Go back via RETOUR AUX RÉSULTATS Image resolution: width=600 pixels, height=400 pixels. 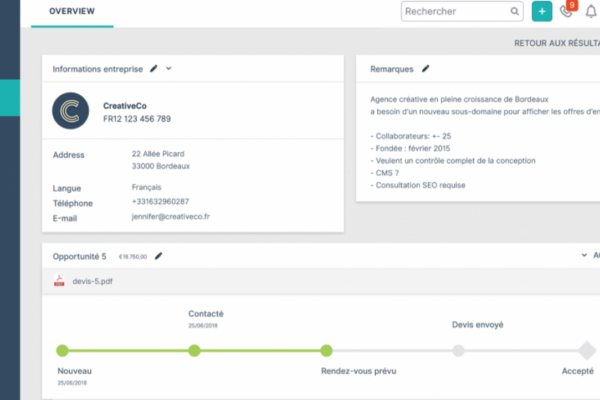(556, 43)
